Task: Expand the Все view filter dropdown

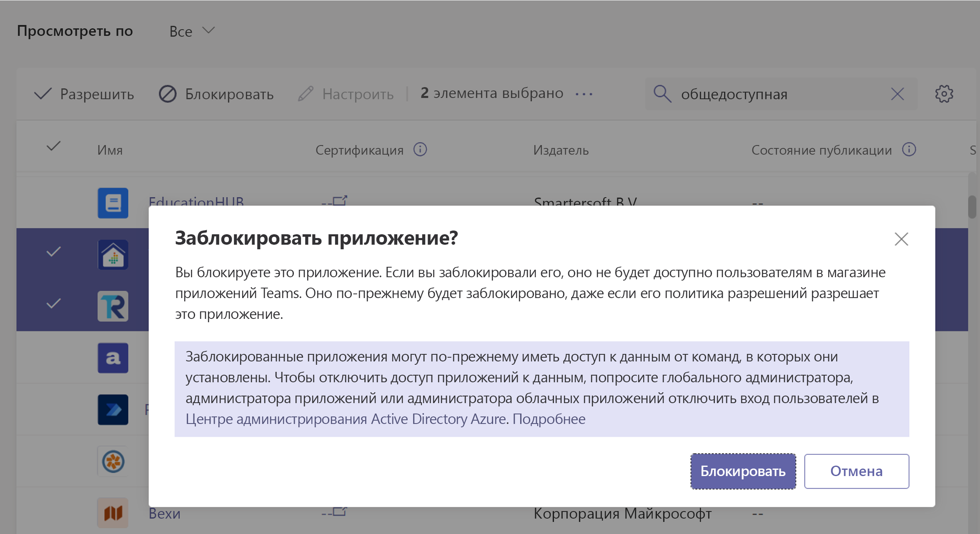Action: (x=192, y=31)
